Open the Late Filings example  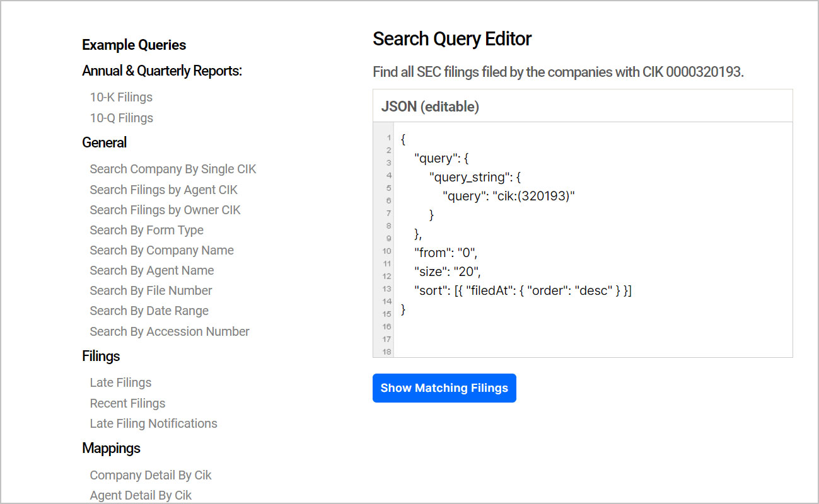click(x=120, y=382)
